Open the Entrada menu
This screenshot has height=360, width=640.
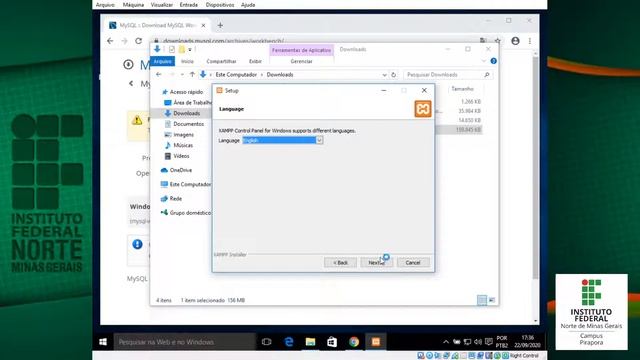pos(189,5)
